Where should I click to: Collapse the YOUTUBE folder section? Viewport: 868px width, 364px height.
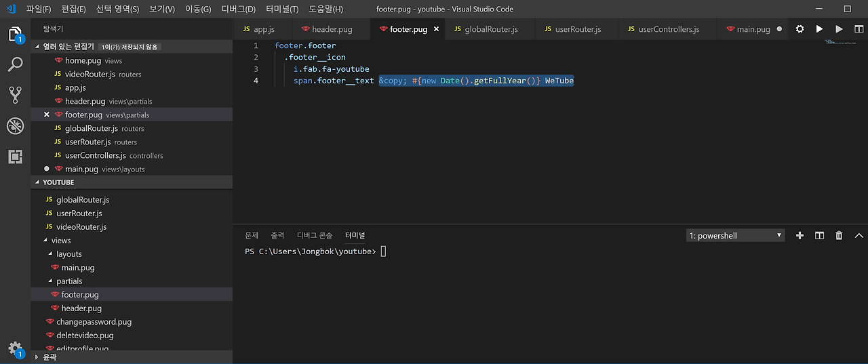[x=37, y=182]
